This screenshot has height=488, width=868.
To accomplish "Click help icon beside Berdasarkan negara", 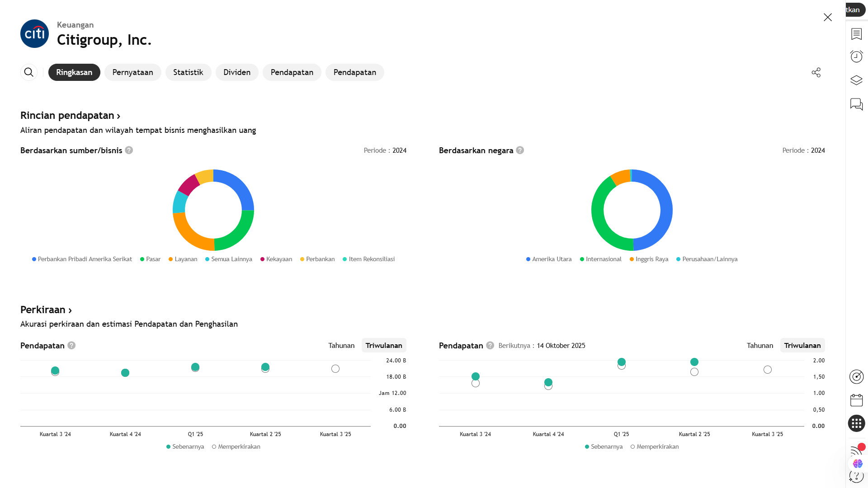I will pos(520,150).
